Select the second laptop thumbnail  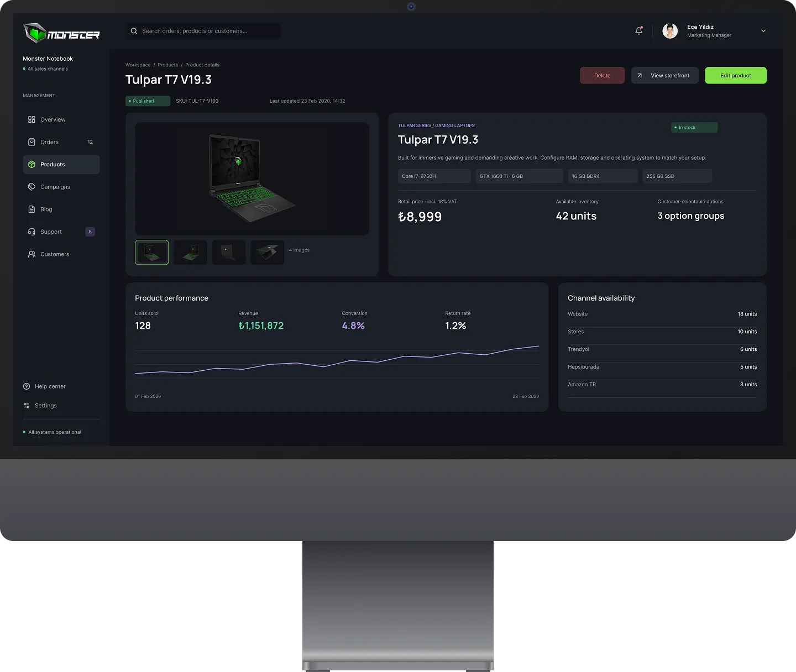[190, 253]
